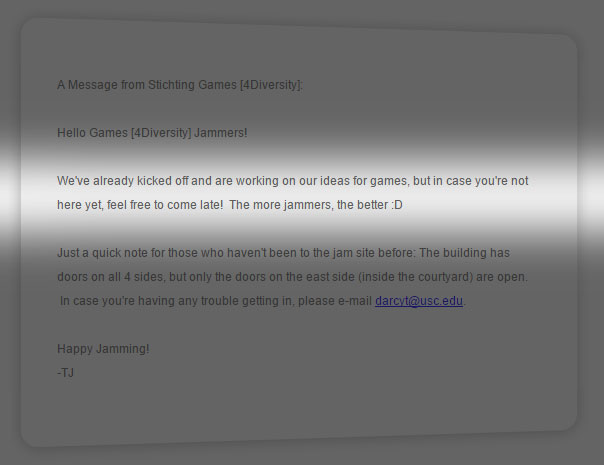The image size is (604, 465).
Task: Click 'The more jammers, the better' text
Action: pyautogui.click(x=309, y=205)
